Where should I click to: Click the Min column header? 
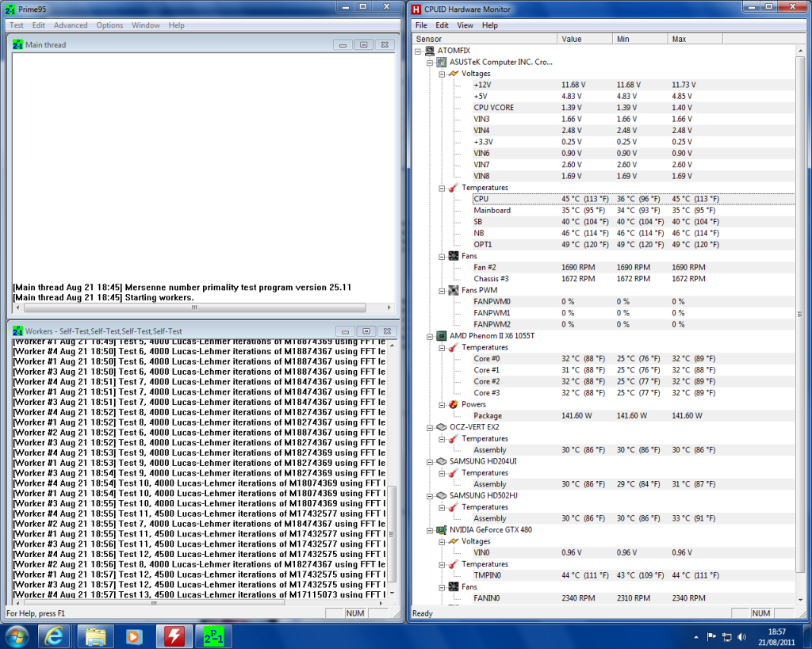coord(640,39)
